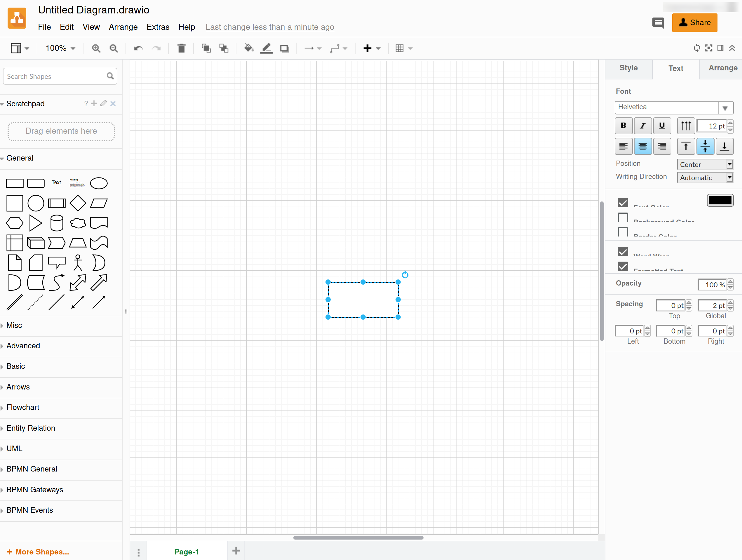Click the fullscreen icon in the toolbar
This screenshot has height=560, width=742.
point(708,48)
